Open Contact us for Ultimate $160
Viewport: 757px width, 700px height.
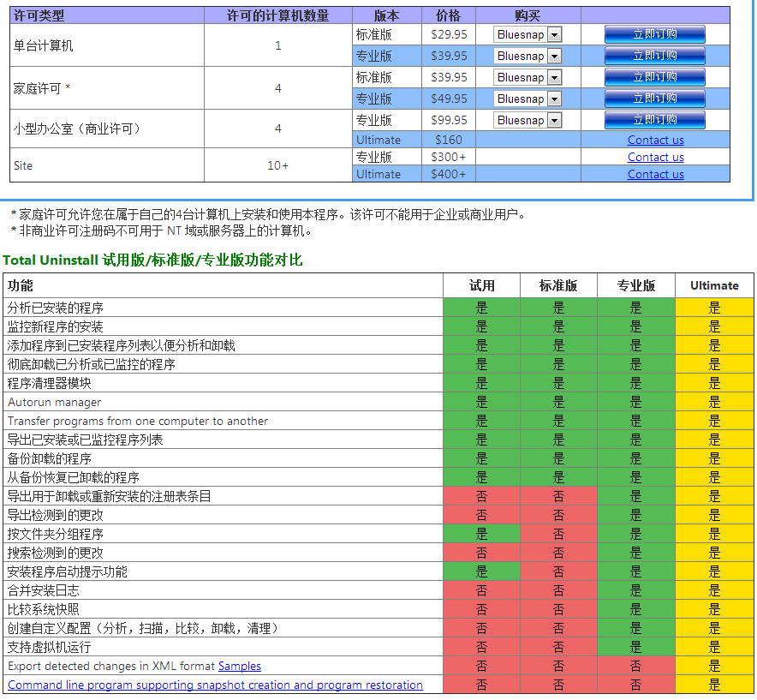(x=655, y=140)
